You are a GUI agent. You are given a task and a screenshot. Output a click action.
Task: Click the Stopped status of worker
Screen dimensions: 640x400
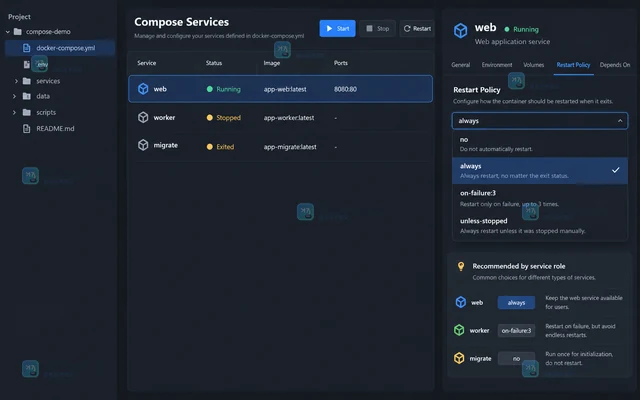click(x=224, y=118)
